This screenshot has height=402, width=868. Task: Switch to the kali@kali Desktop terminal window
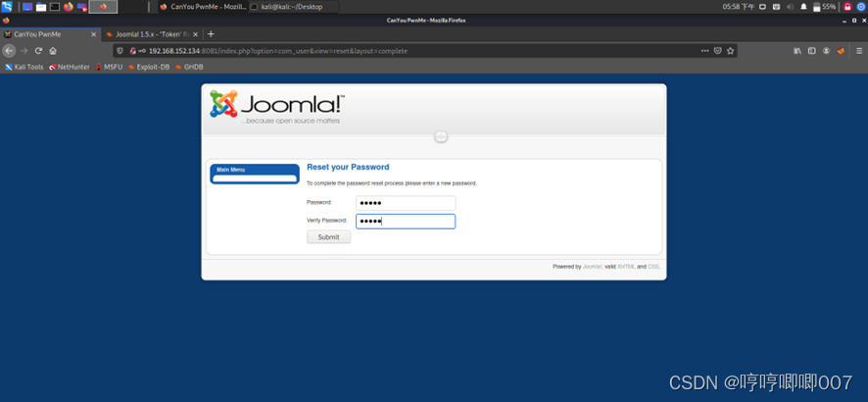293,7
